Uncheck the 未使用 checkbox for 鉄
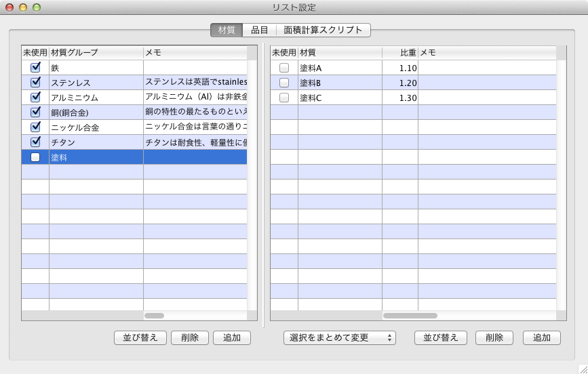The width and height of the screenshot is (588, 374). click(35, 67)
